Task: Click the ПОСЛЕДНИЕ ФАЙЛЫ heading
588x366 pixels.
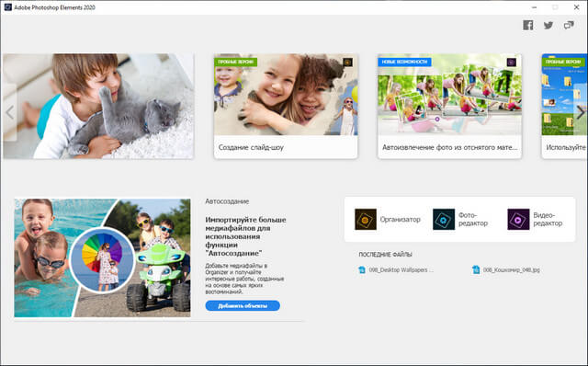Action: pos(385,255)
